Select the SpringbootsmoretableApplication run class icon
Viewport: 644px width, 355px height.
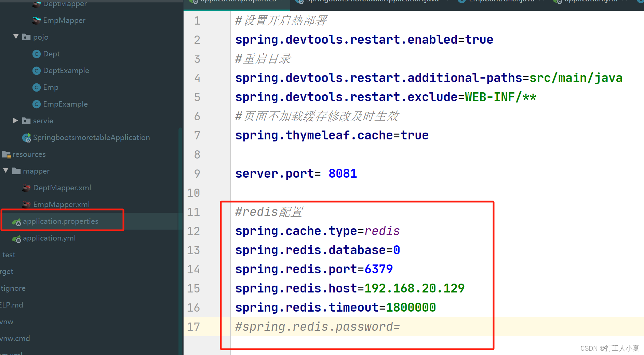tap(26, 137)
